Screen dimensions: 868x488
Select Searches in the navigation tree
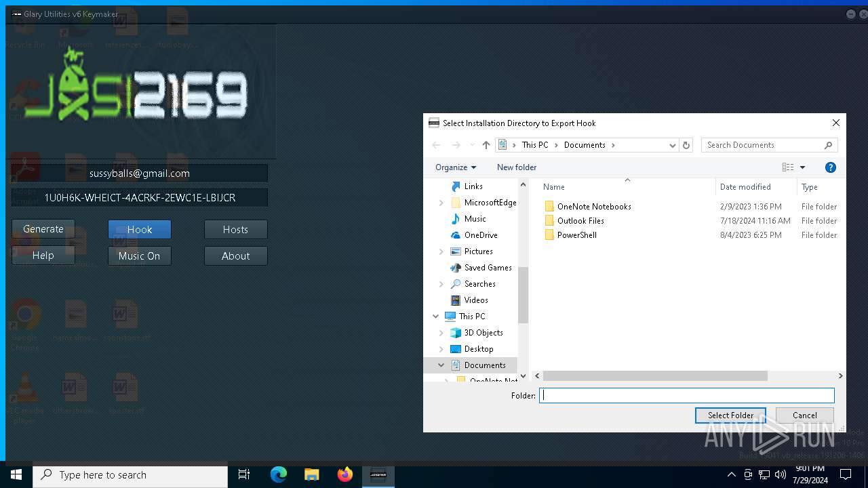(x=479, y=284)
